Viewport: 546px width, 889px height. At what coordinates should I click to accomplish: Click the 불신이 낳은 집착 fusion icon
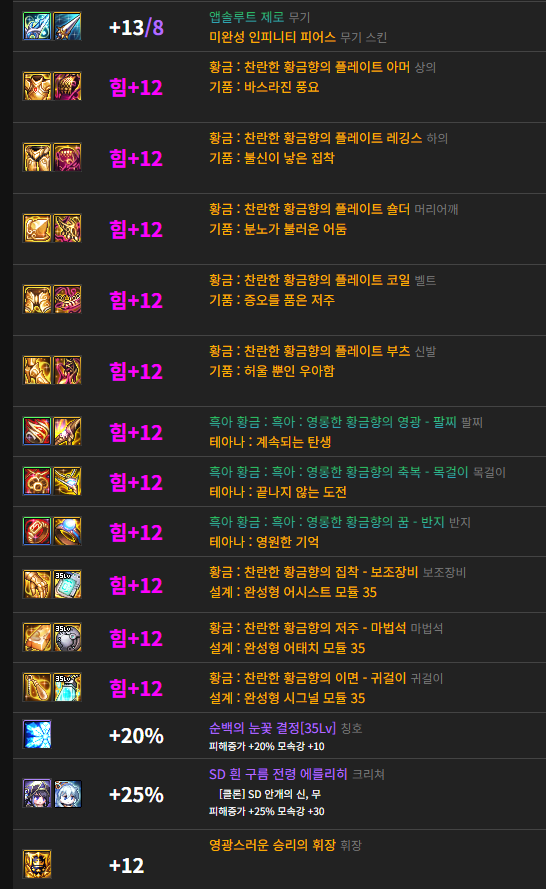[x=67, y=157]
